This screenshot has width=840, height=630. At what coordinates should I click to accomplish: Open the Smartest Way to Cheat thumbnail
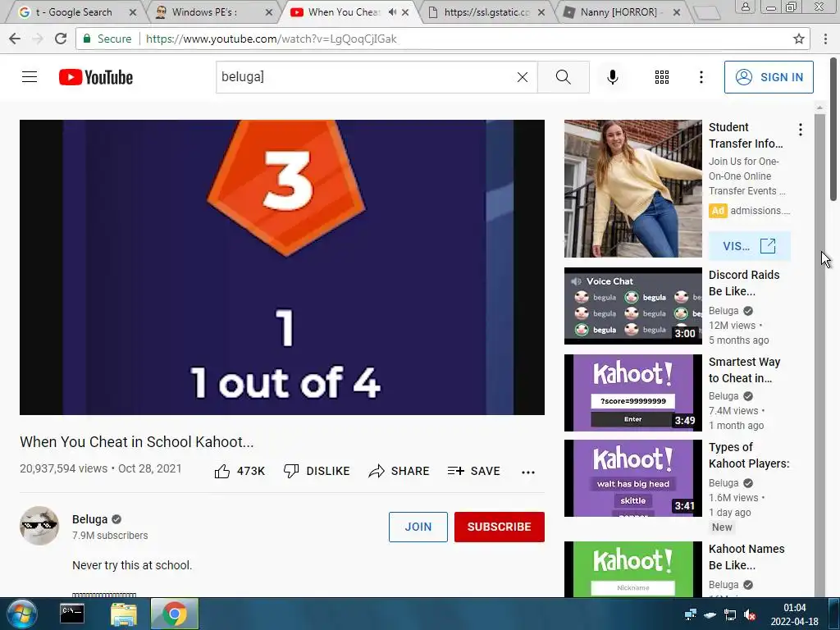tap(632, 393)
